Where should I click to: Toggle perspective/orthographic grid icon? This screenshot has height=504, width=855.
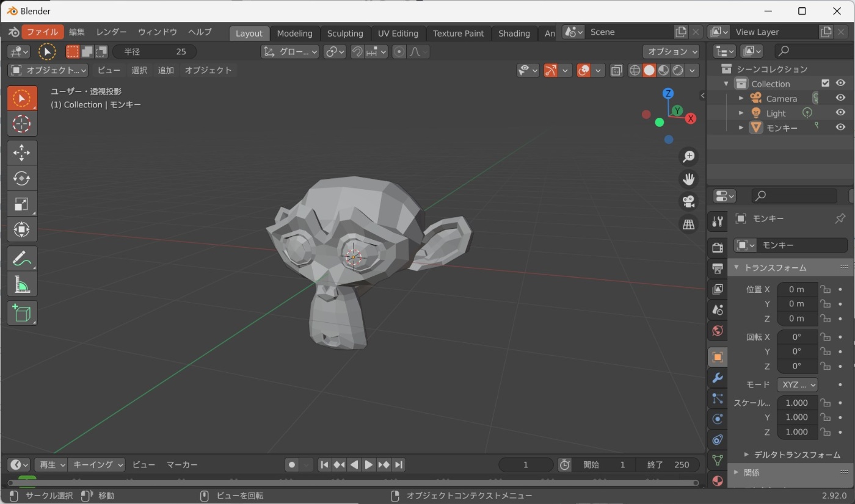click(689, 225)
